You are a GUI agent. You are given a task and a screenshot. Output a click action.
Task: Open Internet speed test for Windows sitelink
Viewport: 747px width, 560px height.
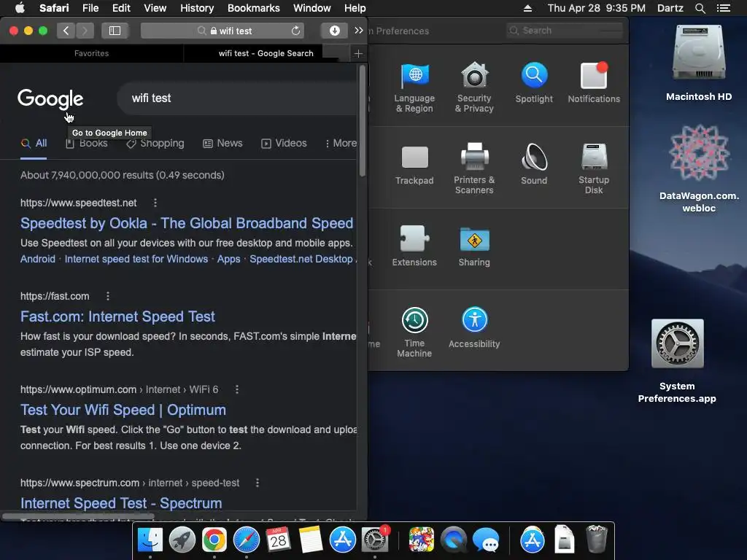[x=136, y=259]
